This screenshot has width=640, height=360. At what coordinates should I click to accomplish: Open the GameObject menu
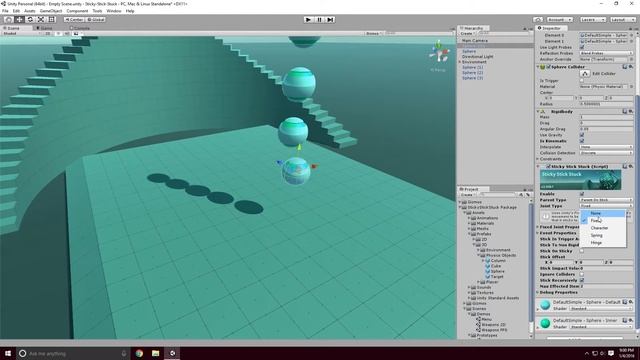tap(51, 11)
